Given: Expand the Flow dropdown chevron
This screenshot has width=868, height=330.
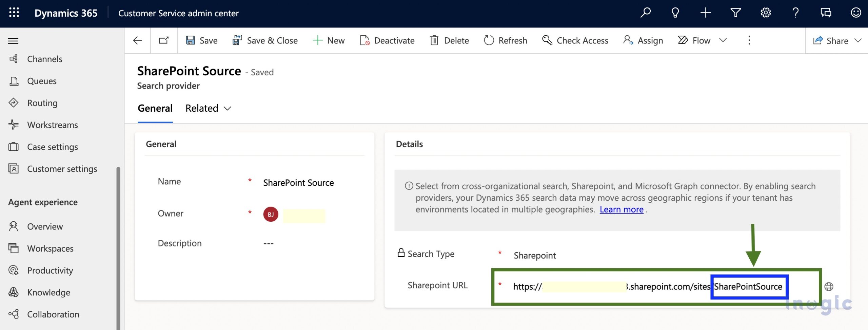Looking at the screenshot, I should [723, 40].
